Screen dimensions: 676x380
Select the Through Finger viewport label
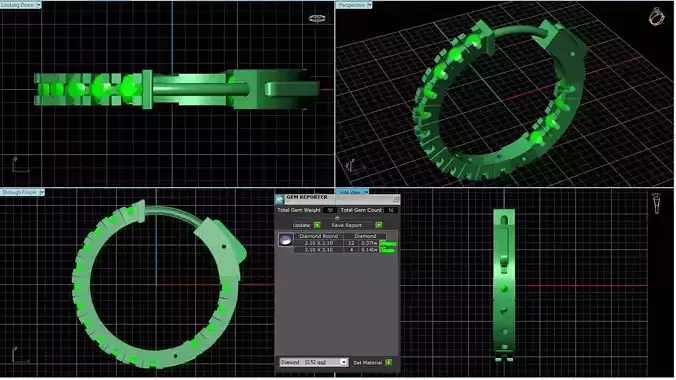pos(19,192)
